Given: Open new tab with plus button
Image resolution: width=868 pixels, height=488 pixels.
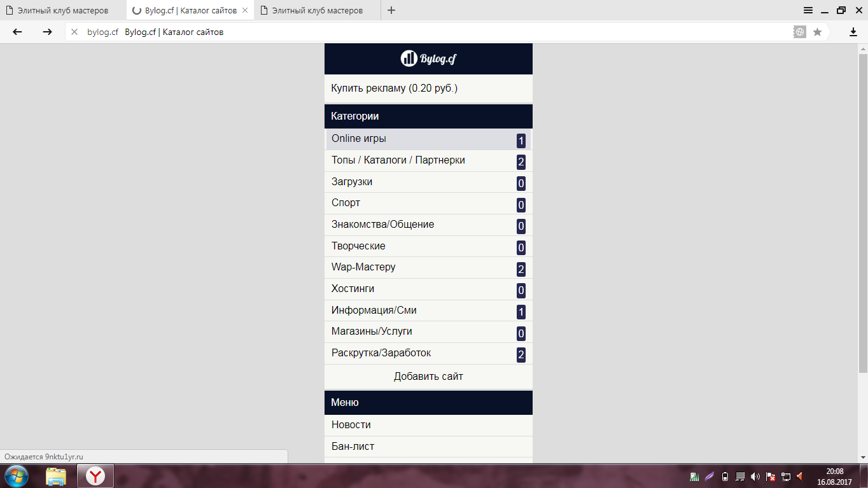Looking at the screenshot, I should (391, 10).
